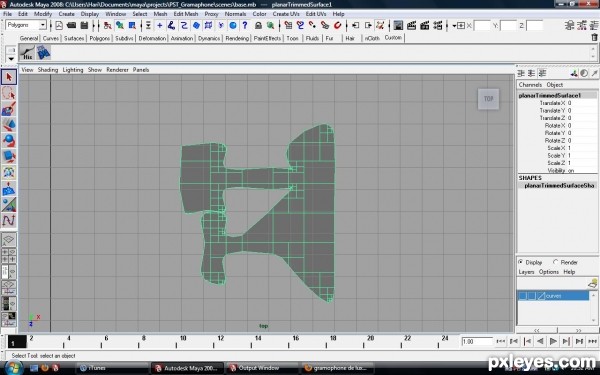Image resolution: width=600 pixels, height=375 pixels.
Task: Click the History shelf icon
Action: coord(27,52)
